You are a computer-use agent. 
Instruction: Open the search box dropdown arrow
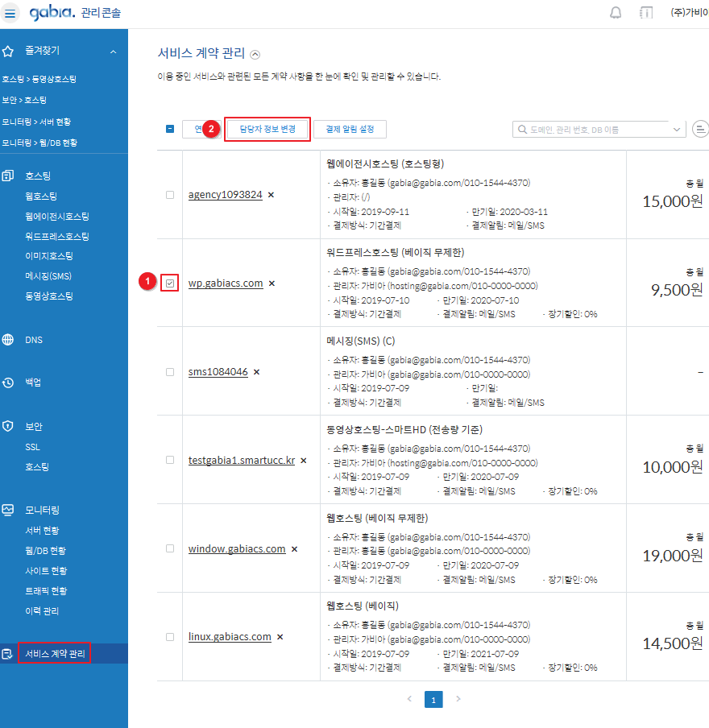tap(677, 130)
